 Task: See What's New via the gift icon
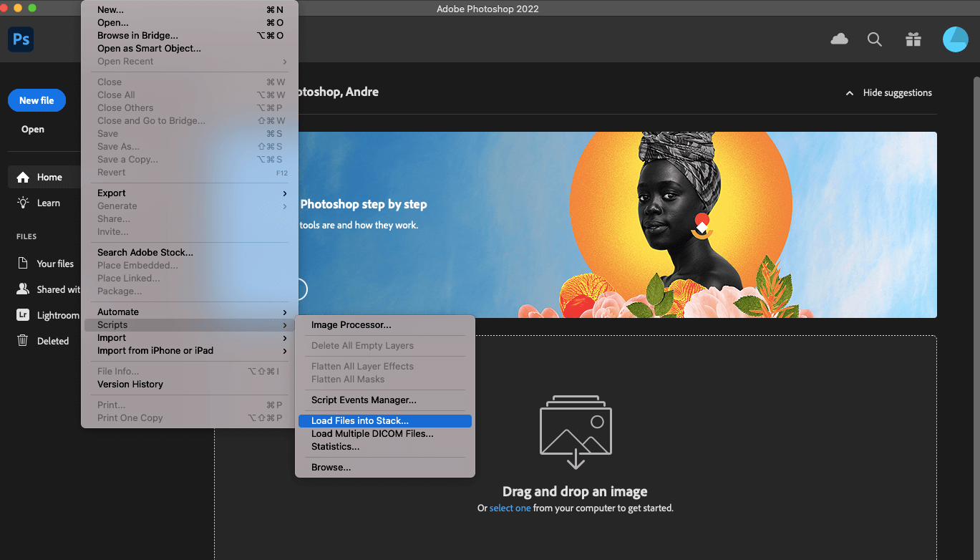click(913, 39)
